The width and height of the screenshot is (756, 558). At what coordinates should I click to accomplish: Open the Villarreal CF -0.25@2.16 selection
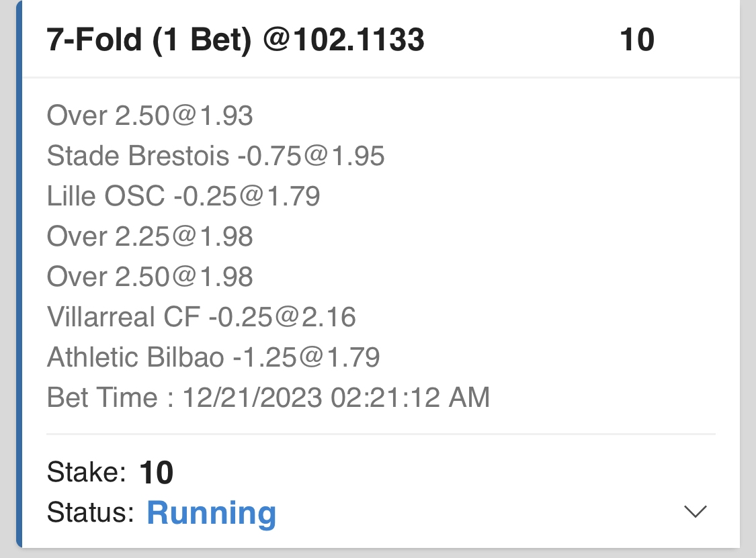[202, 316]
